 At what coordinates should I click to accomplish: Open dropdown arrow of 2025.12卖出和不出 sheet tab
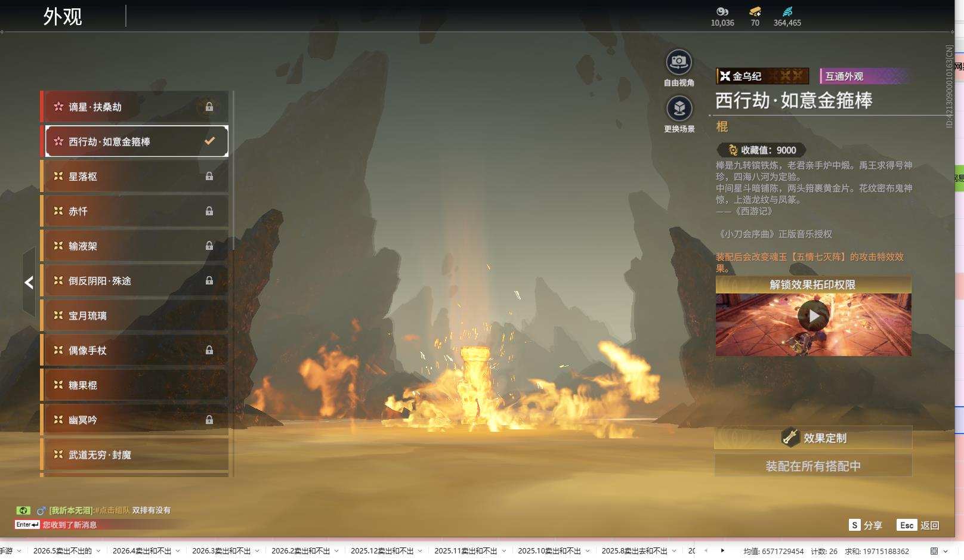420,551
